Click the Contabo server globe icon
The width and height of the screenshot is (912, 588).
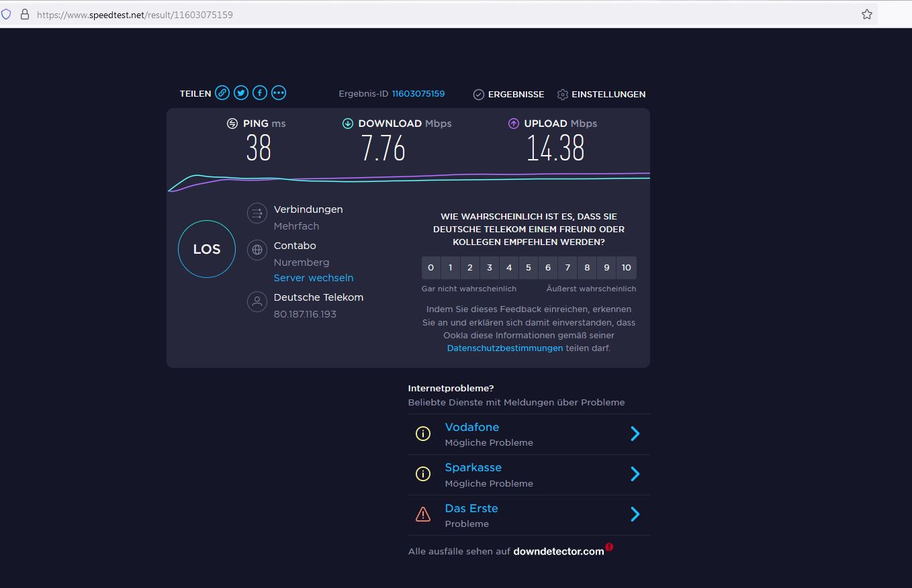coord(257,250)
